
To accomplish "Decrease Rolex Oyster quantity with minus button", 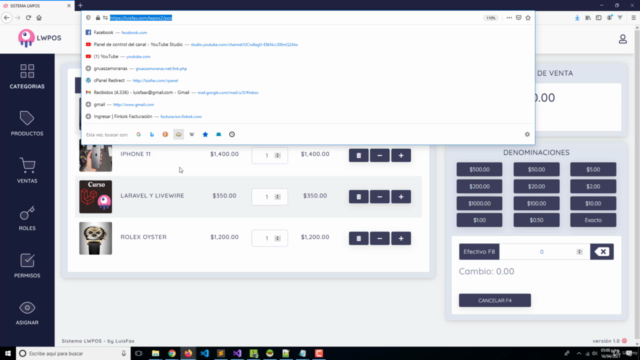I will 380,238.
